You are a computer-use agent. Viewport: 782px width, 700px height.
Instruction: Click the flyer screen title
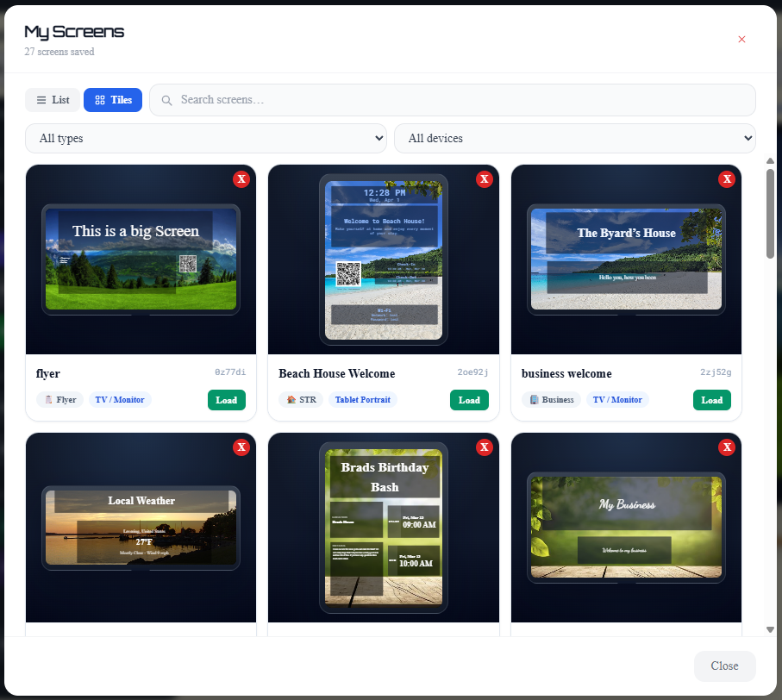click(48, 373)
